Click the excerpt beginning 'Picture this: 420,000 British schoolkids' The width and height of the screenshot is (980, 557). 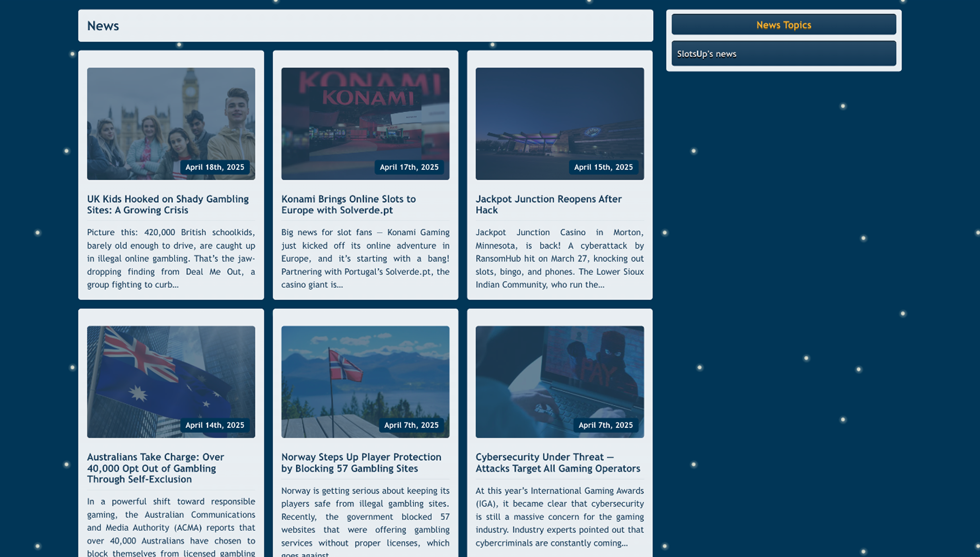(x=171, y=258)
